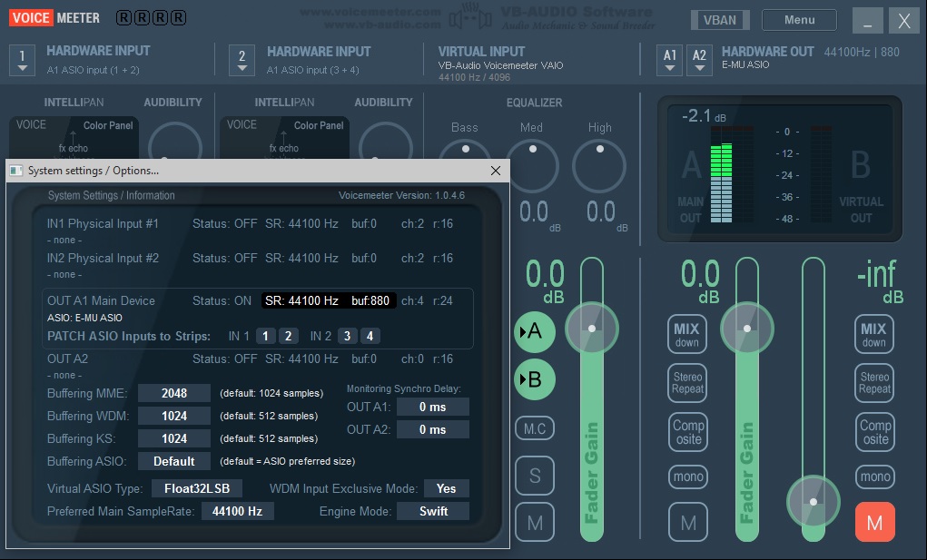Open Hardware Input 2 device dropdown

(242, 60)
